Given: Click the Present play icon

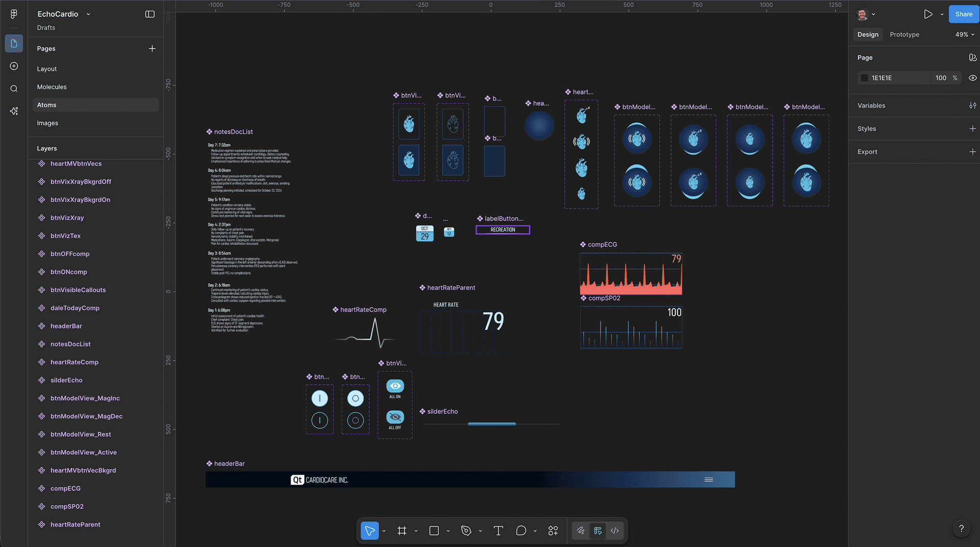Looking at the screenshot, I should [x=928, y=14].
